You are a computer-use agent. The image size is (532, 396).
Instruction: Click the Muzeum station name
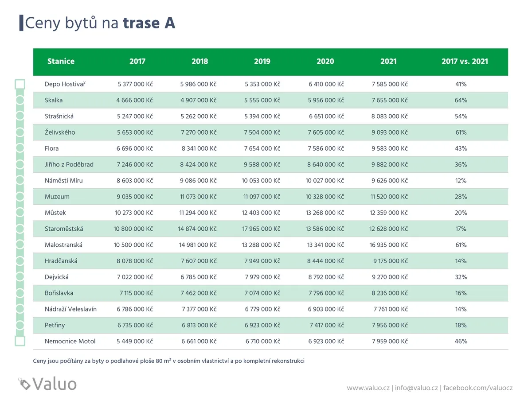coord(57,197)
